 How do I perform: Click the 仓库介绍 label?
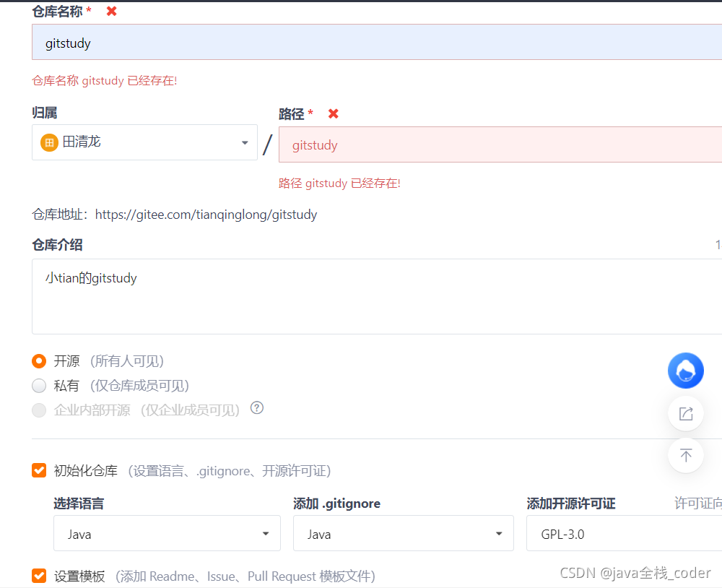point(57,245)
